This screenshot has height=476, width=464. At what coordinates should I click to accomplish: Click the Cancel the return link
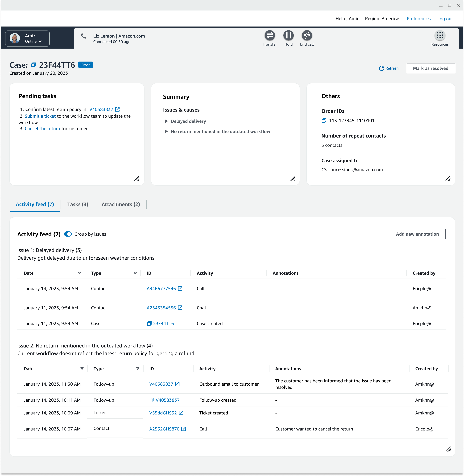(42, 128)
